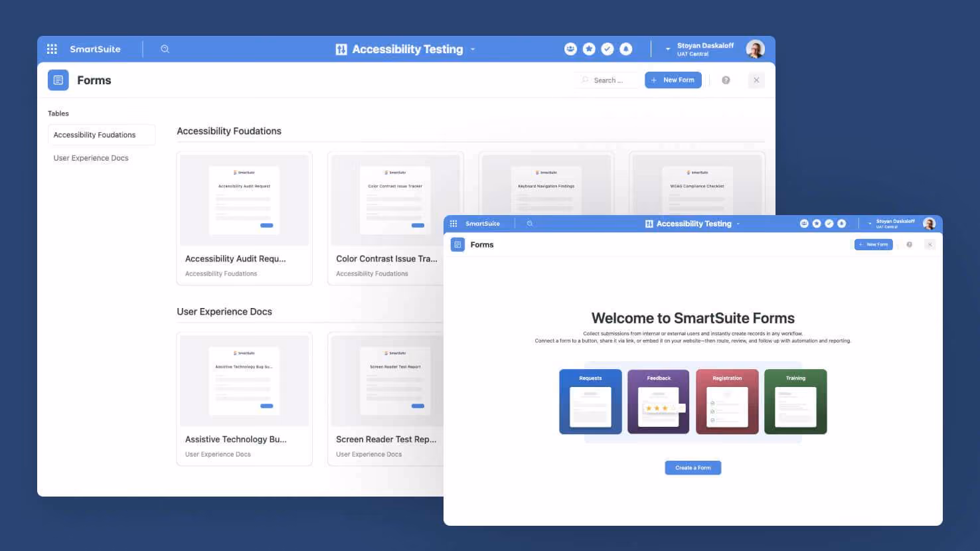Image resolution: width=980 pixels, height=551 pixels.
Task: Click the SmartSuite logo in back window
Action: (x=95, y=49)
